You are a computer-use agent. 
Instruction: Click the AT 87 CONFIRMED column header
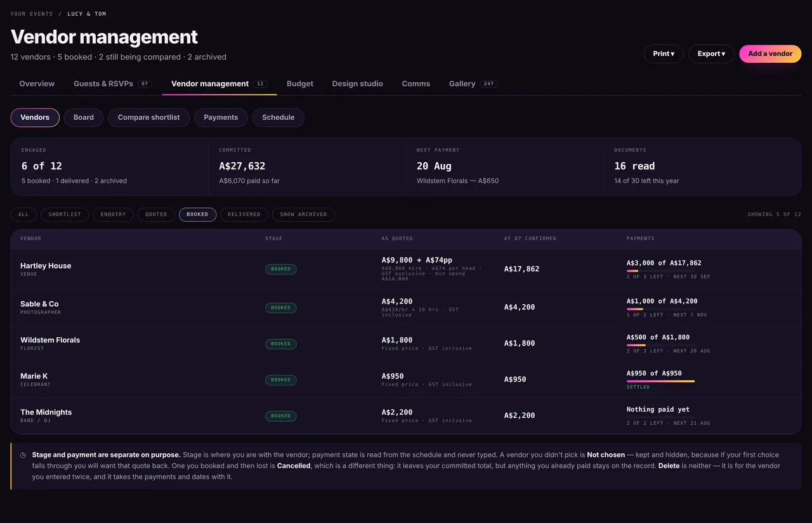pyautogui.click(x=530, y=238)
